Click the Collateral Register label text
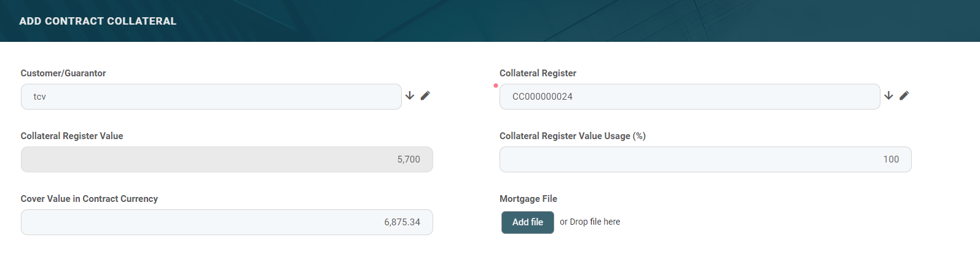 click(x=538, y=73)
